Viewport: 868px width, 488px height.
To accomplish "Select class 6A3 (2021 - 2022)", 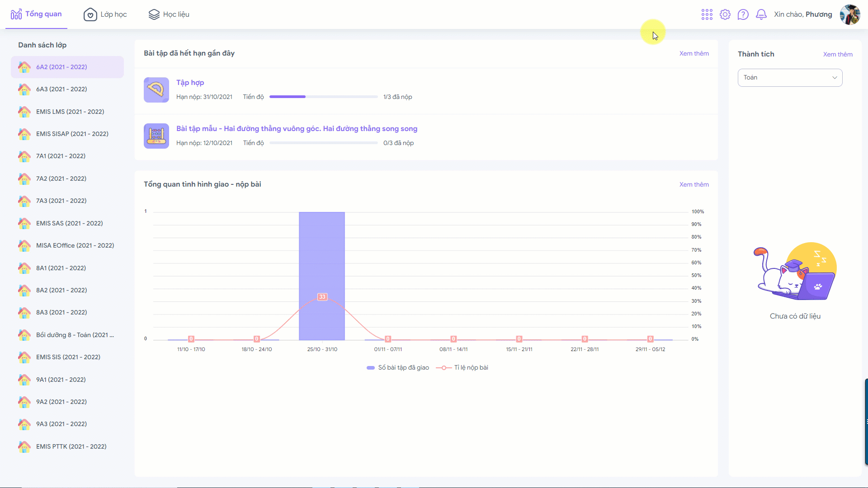I will 61,89.
